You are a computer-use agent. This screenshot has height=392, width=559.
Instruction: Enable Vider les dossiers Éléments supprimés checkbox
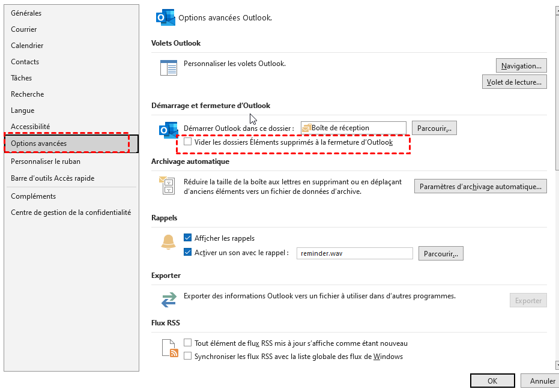click(187, 142)
